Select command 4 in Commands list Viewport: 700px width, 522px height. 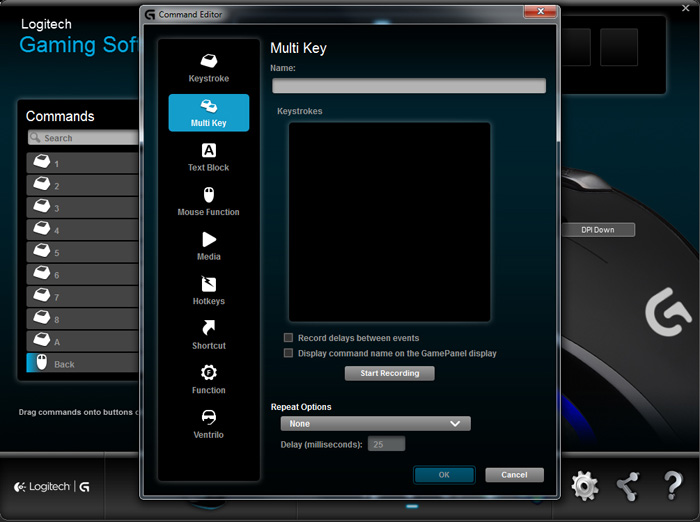[83, 230]
